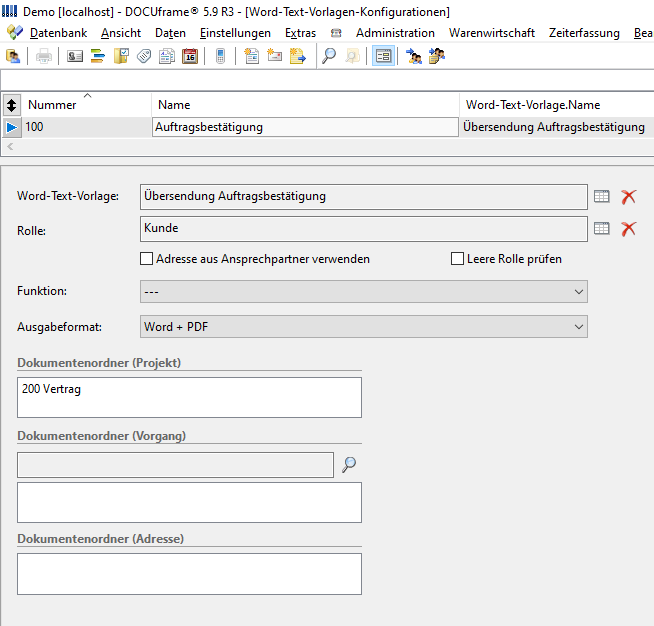Click magnifier beside Dokumentenordner (Vorgang) field
Viewport: 654px width, 626px height.
click(349, 465)
